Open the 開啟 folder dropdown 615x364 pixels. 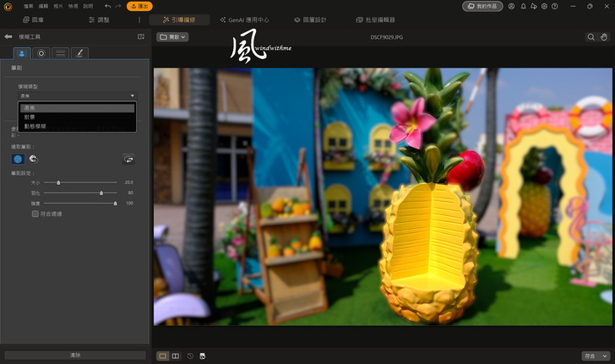point(172,37)
